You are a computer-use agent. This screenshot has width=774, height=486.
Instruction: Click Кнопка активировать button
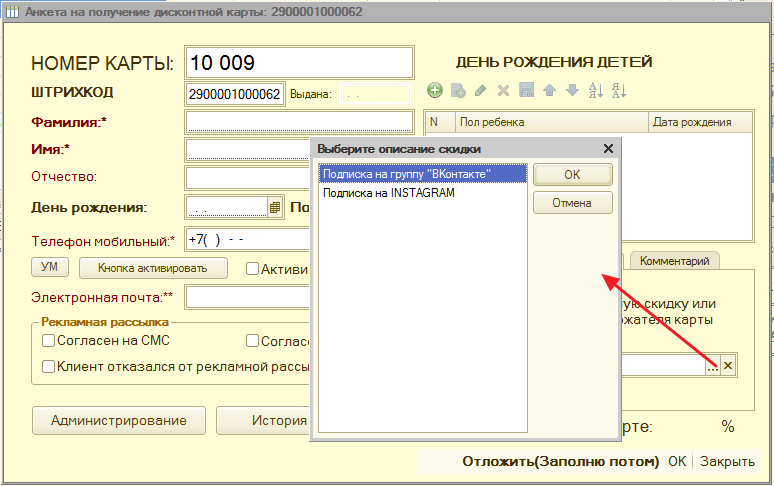click(153, 268)
